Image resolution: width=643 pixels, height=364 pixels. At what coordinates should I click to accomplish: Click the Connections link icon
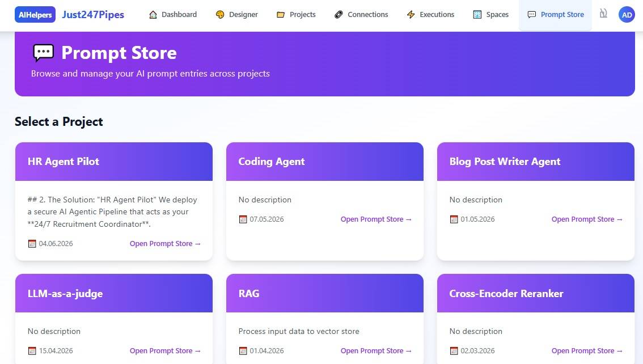[339, 15]
